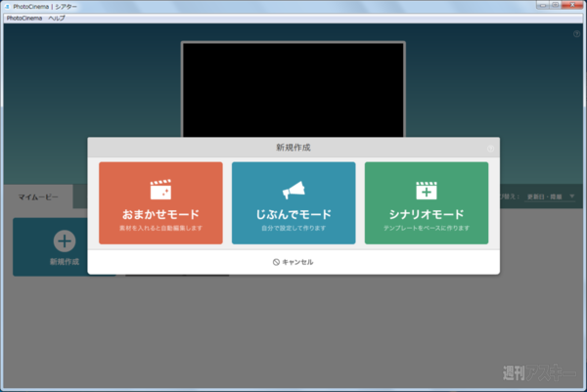Choose the じぶんでモード blue card
This screenshot has height=392, width=587.
[293, 203]
